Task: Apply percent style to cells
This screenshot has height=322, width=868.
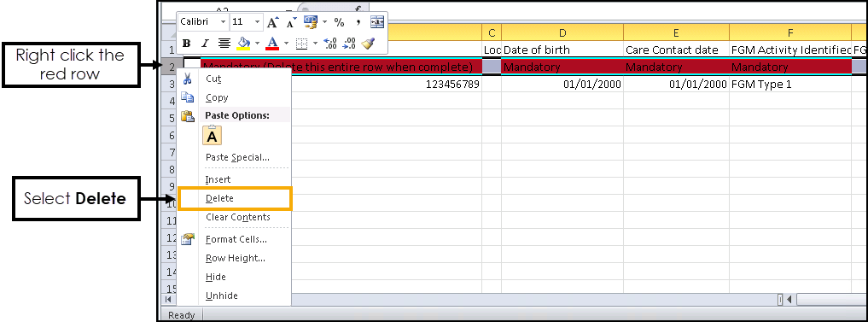Action: 340,22
